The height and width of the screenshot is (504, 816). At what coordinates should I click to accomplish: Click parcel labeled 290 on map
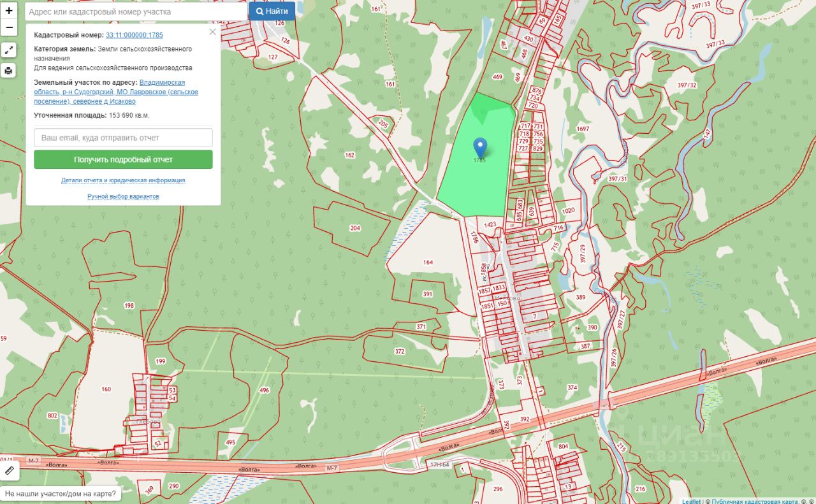point(173,486)
